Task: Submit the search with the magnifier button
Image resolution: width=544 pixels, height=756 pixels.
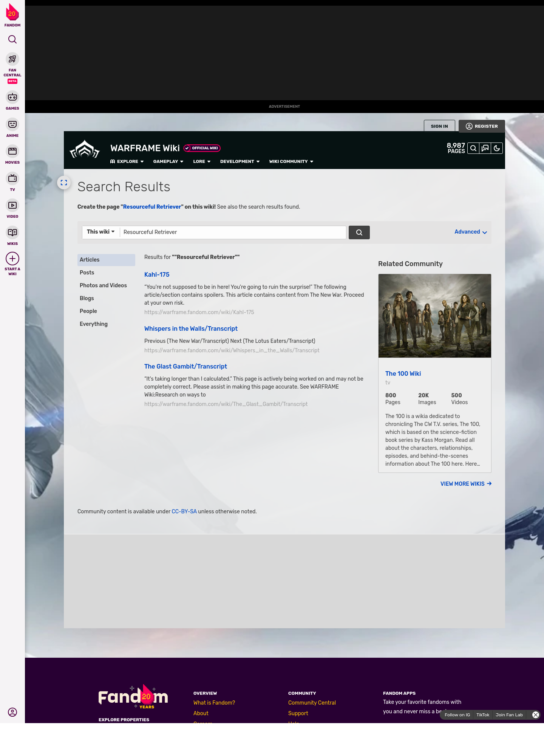Action: [x=359, y=232]
